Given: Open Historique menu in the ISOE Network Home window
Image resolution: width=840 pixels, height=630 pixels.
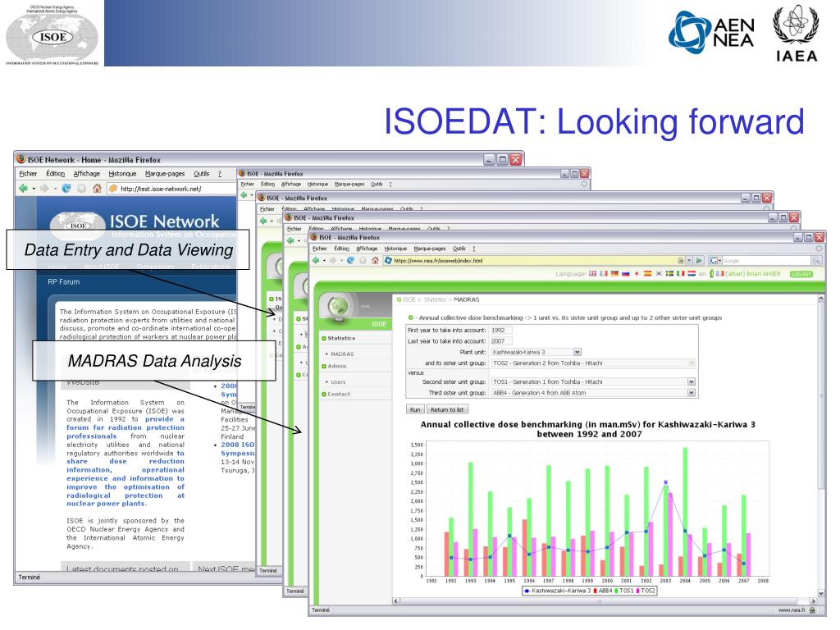Looking at the screenshot, I should coord(122,174).
